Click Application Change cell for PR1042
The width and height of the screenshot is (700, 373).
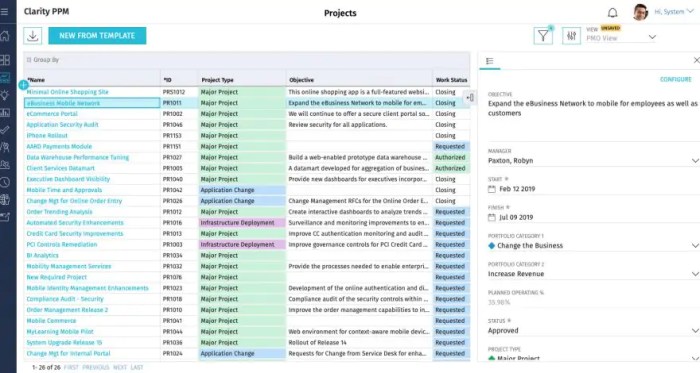[x=242, y=190]
